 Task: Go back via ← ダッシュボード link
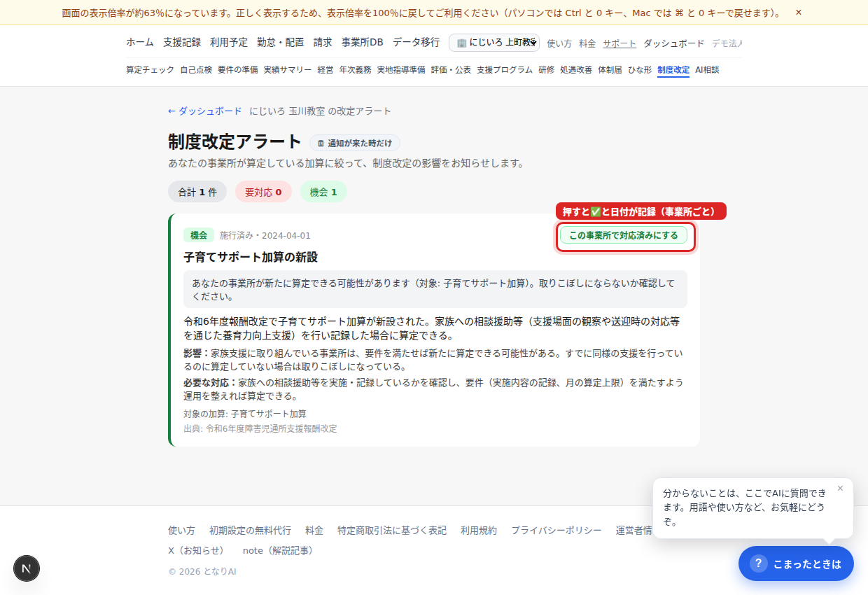pyautogui.click(x=204, y=111)
